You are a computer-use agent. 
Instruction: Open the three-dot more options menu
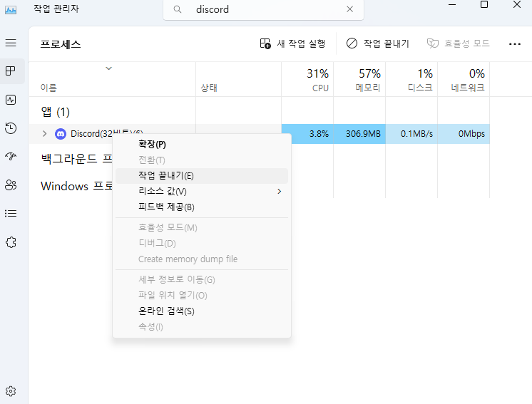pos(515,43)
